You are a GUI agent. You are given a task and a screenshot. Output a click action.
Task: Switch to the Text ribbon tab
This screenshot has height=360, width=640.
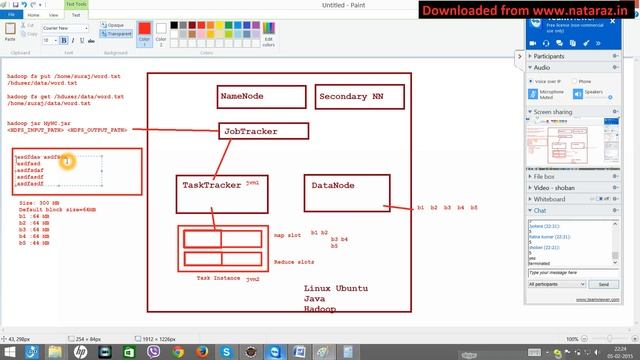[76, 15]
